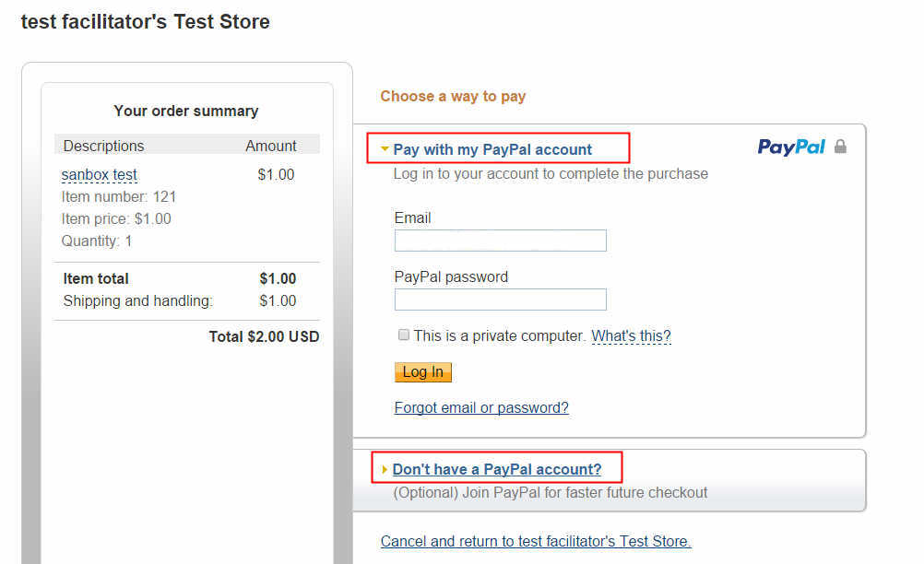The image size is (924, 564).
Task: Expand the arrow beside Don't have PayPal account
Action: (385, 469)
